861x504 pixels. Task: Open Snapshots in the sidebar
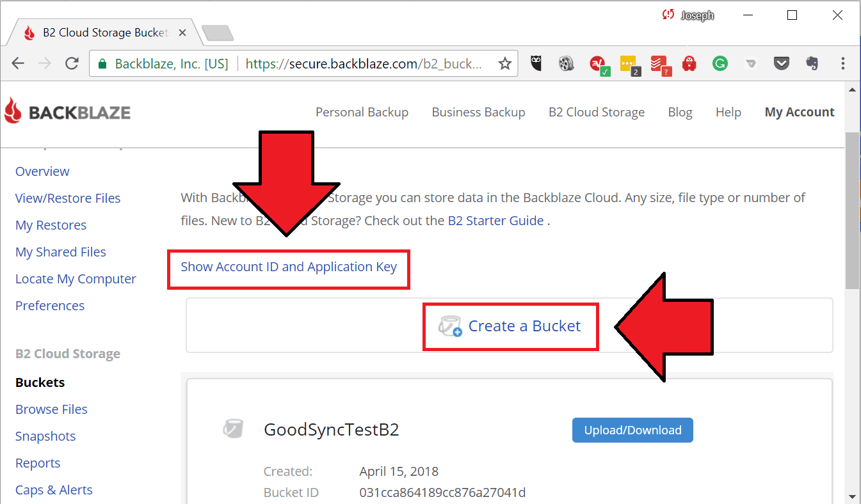point(45,436)
